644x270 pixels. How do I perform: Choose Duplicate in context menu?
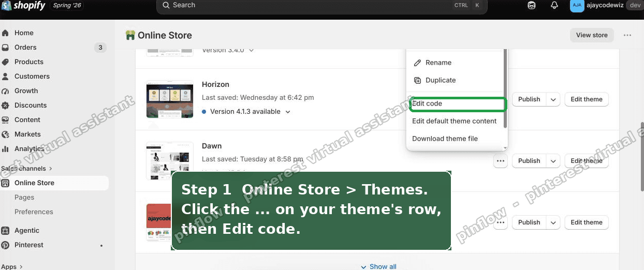click(441, 80)
